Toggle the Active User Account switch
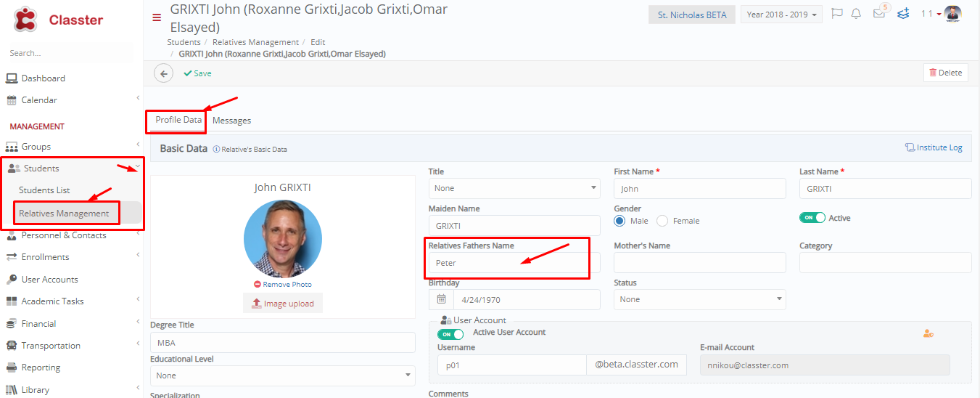 tap(450, 334)
